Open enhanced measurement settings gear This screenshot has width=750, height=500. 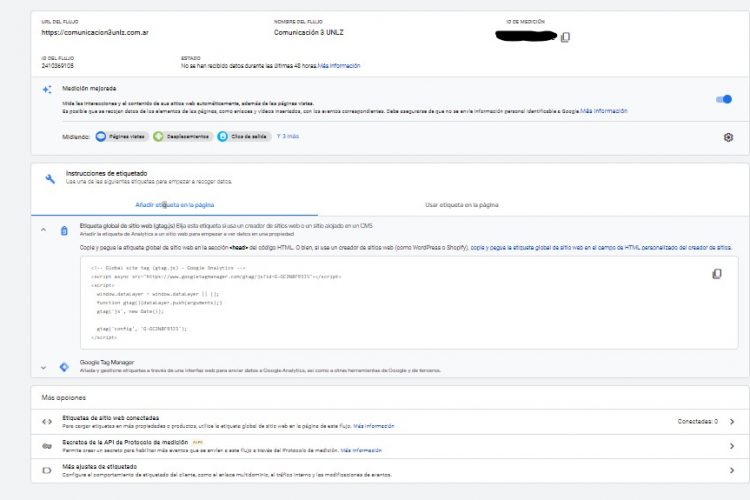pyautogui.click(x=728, y=137)
